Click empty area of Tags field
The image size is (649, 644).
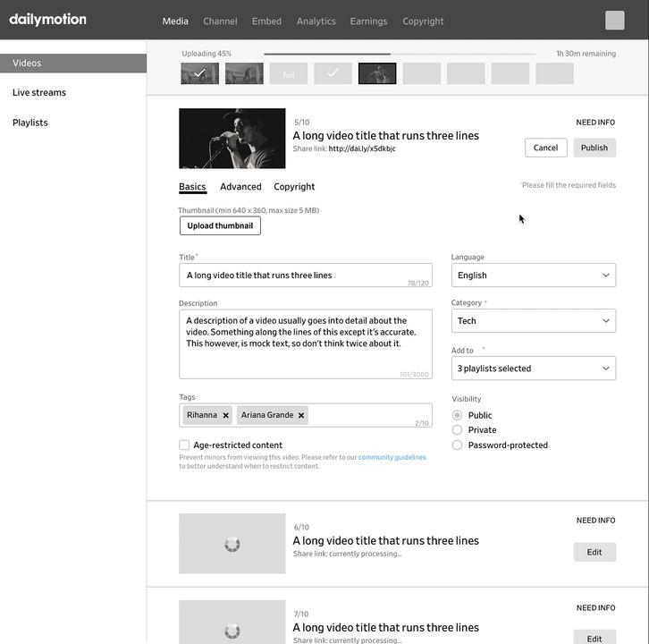pyautogui.click(x=360, y=415)
